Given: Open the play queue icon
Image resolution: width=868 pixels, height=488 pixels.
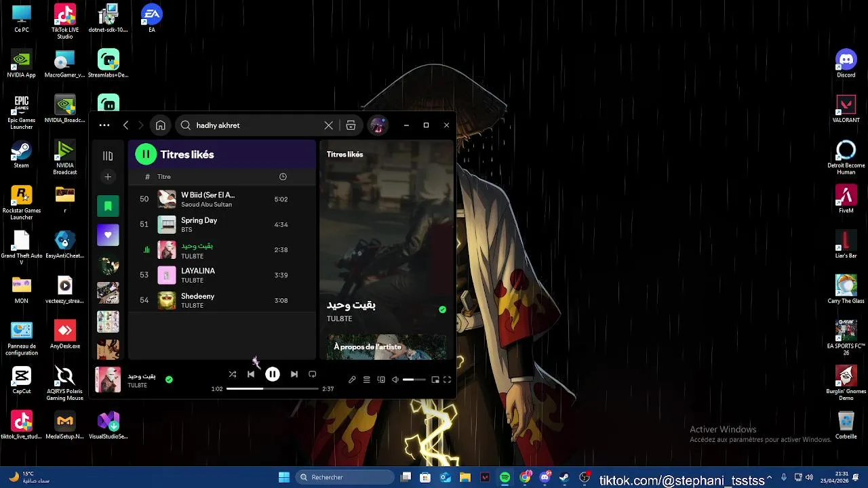Looking at the screenshot, I should pos(366,380).
